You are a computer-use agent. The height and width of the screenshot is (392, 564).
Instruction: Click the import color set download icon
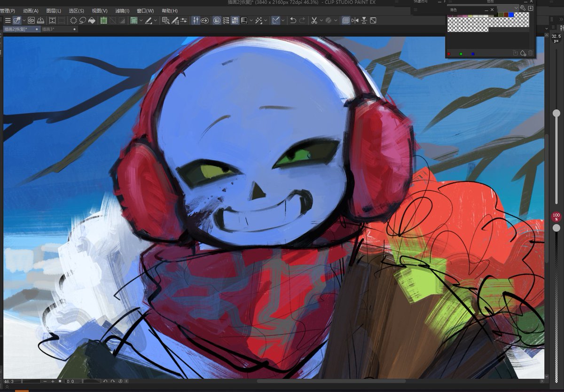tap(531, 8)
